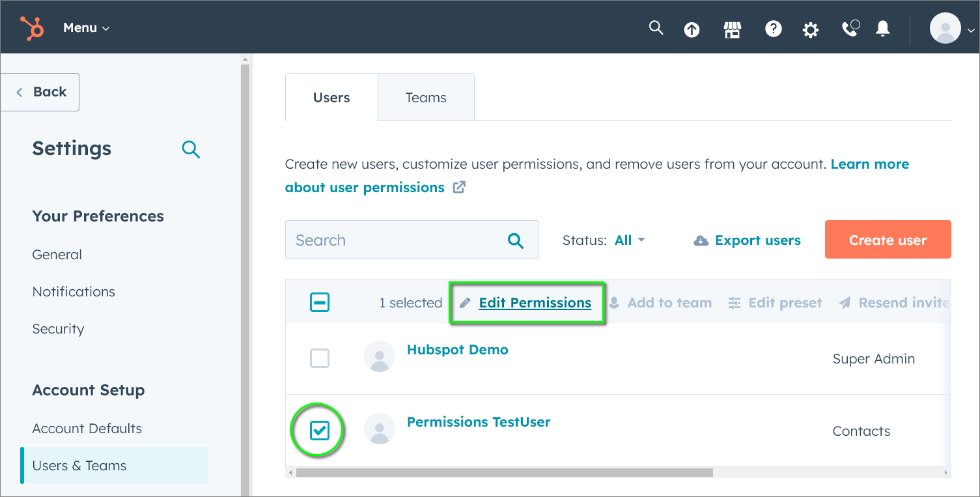Switch to the Teams tab
Viewport: 980px width, 497px height.
pyautogui.click(x=426, y=98)
